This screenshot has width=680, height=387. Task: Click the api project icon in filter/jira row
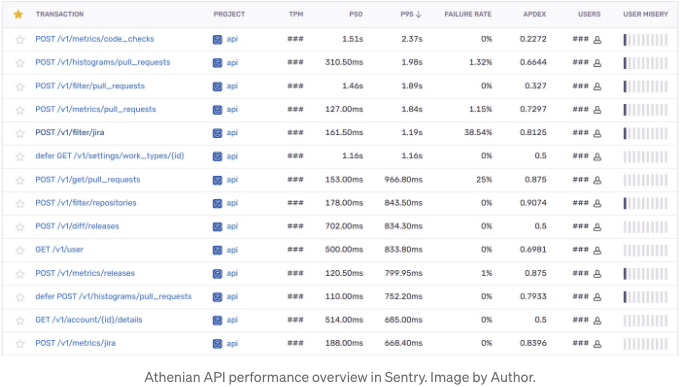217,133
